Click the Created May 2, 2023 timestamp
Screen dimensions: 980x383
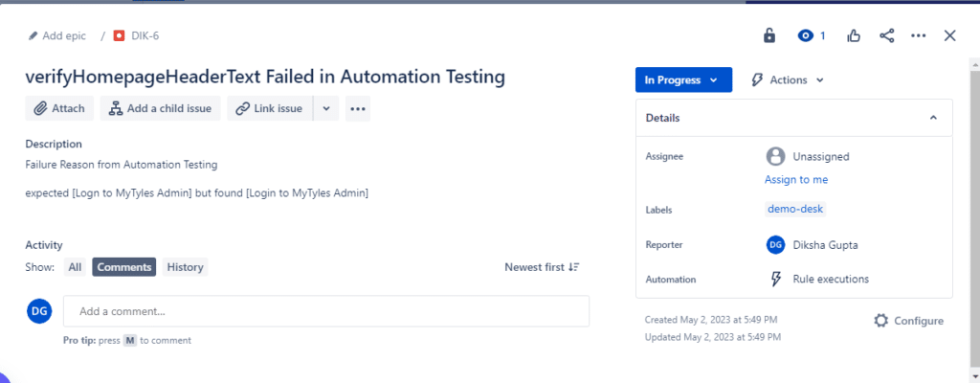(711, 319)
